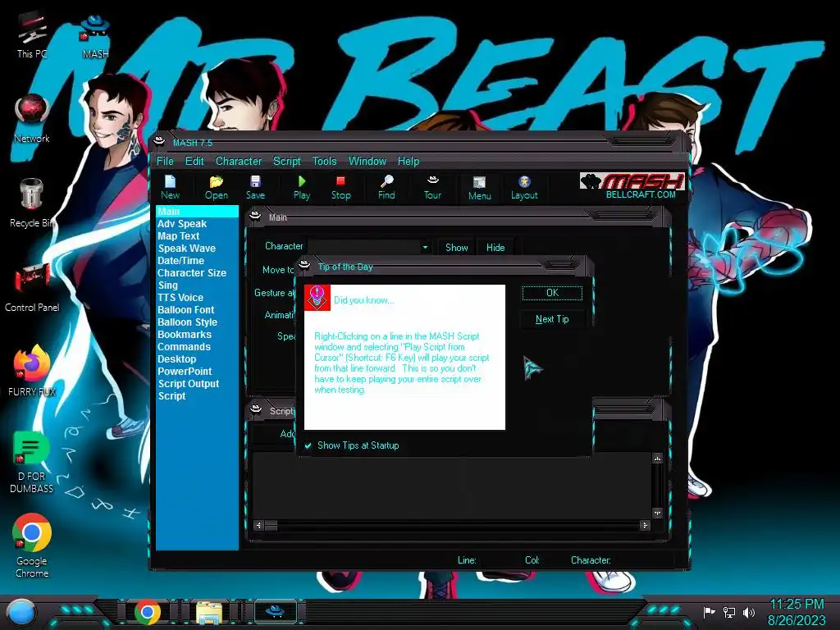Click the Action Center flag tray icon
Viewport: 840px width, 630px height.
[709, 612]
